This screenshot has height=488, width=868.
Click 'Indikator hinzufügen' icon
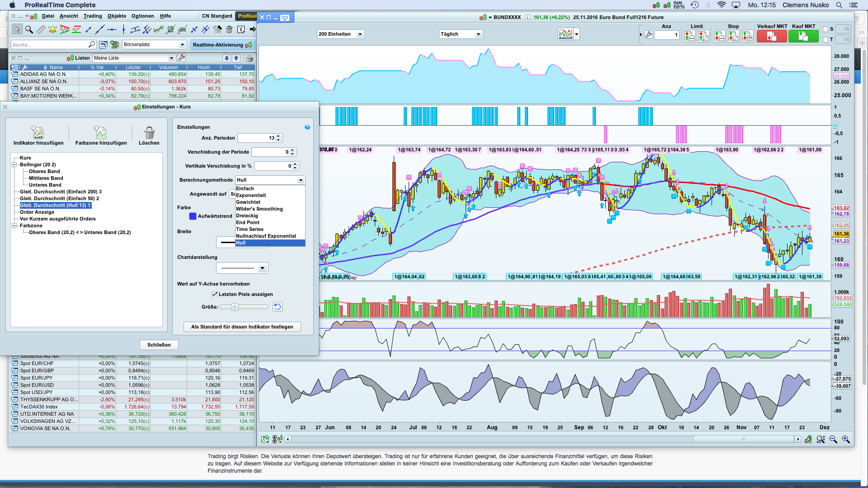tap(38, 133)
